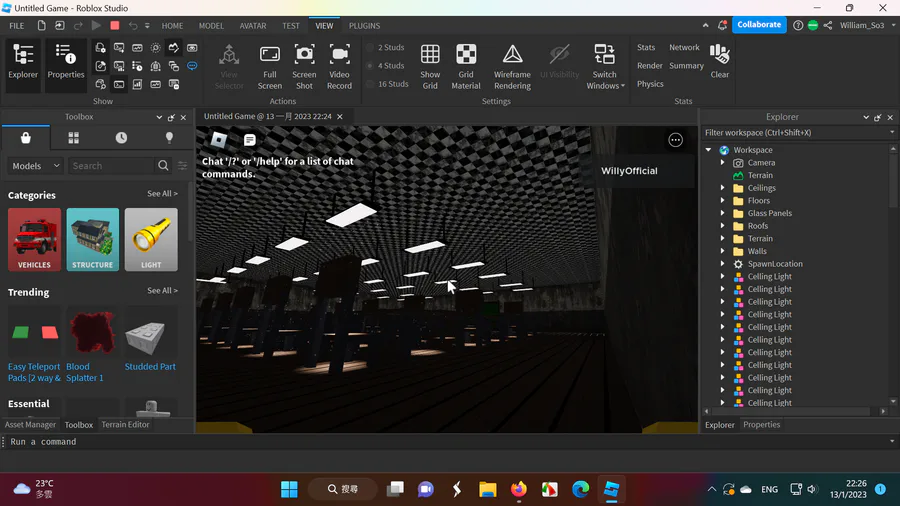The image size is (900, 506).
Task: Click the Run a command bar
Action: click(448, 442)
